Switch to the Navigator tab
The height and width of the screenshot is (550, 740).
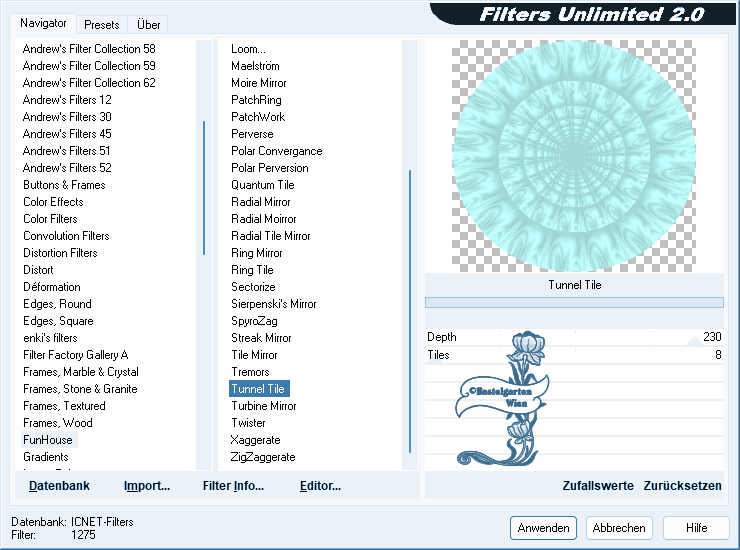click(43, 23)
